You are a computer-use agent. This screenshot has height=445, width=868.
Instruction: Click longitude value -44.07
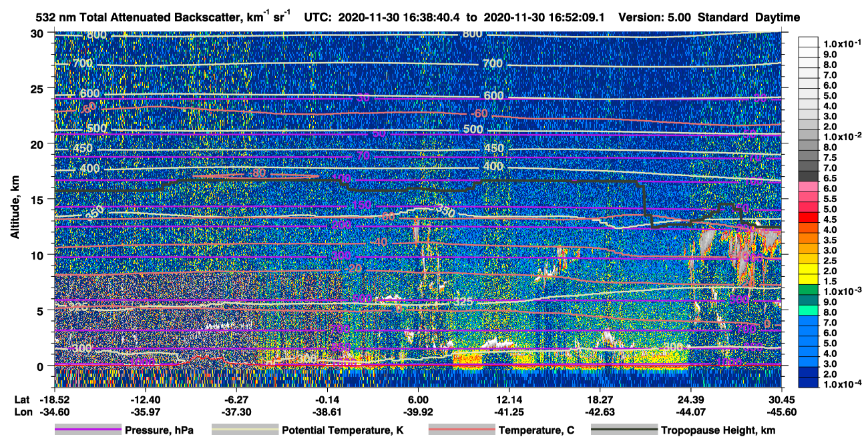click(x=691, y=412)
